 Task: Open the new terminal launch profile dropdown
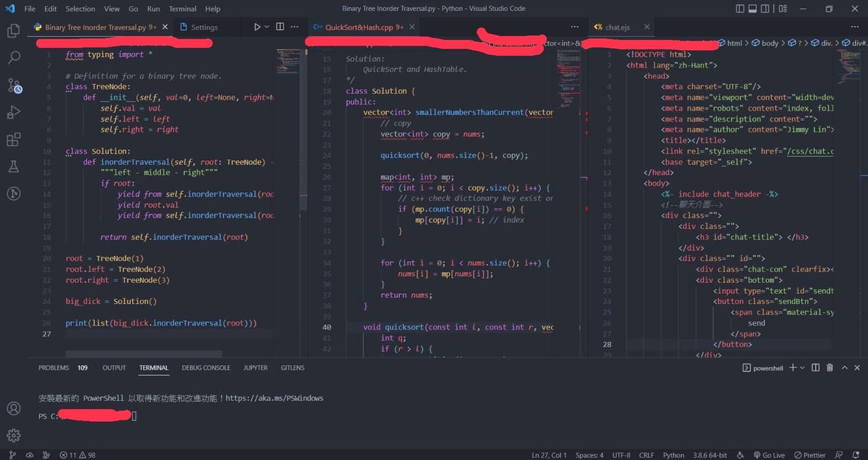coord(802,368)
